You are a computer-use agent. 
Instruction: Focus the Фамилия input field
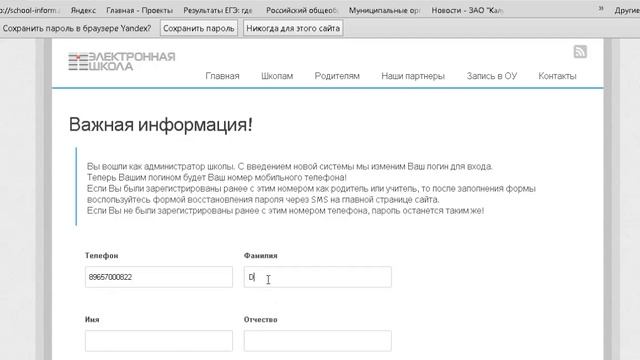pos(318,277)
